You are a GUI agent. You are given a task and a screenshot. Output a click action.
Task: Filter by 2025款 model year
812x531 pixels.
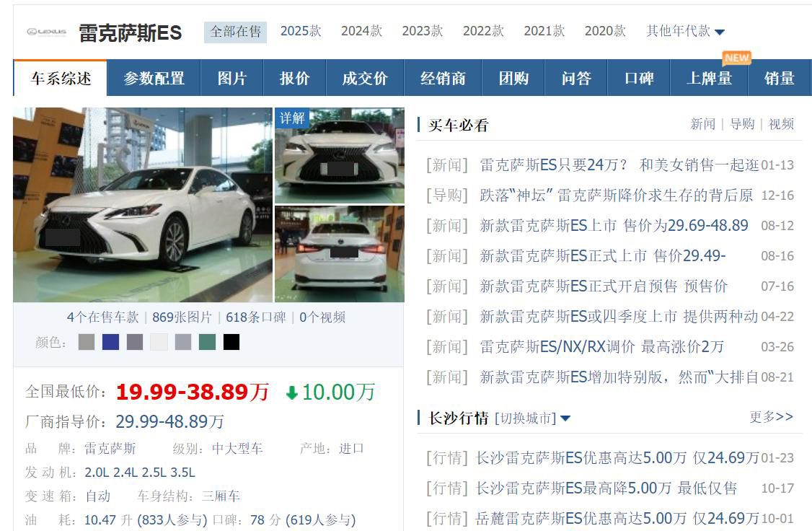tap(301, 31)
